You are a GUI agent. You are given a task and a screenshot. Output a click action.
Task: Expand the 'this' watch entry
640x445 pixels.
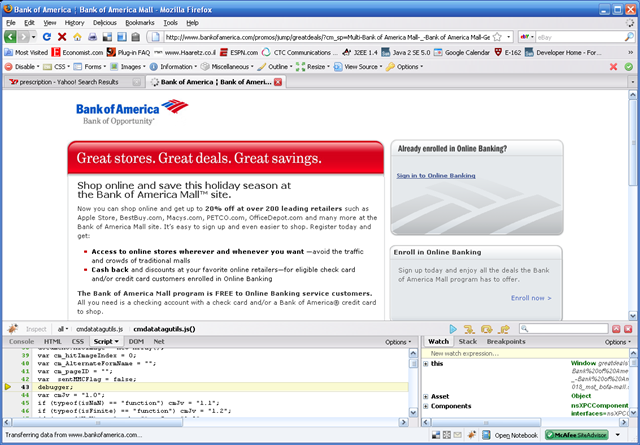424,364
